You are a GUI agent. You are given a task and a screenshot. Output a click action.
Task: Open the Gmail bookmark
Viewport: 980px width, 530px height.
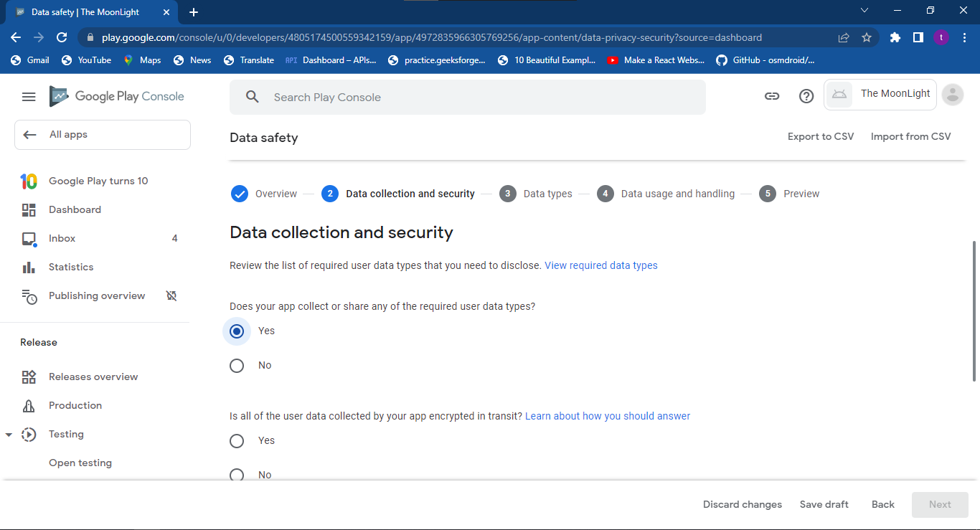(30, 60)
